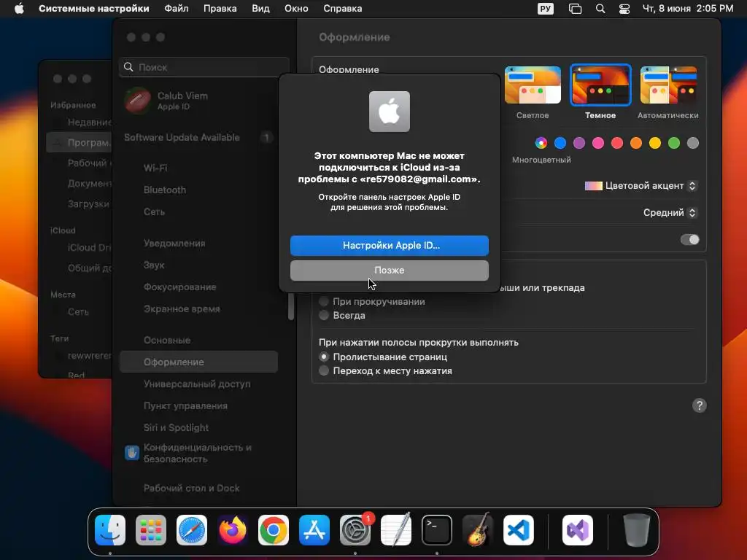Image resolution: width=747 pixels, height=560 pixels.
Task: Open GarageBand in the Dock
Action: pos(478,530)
